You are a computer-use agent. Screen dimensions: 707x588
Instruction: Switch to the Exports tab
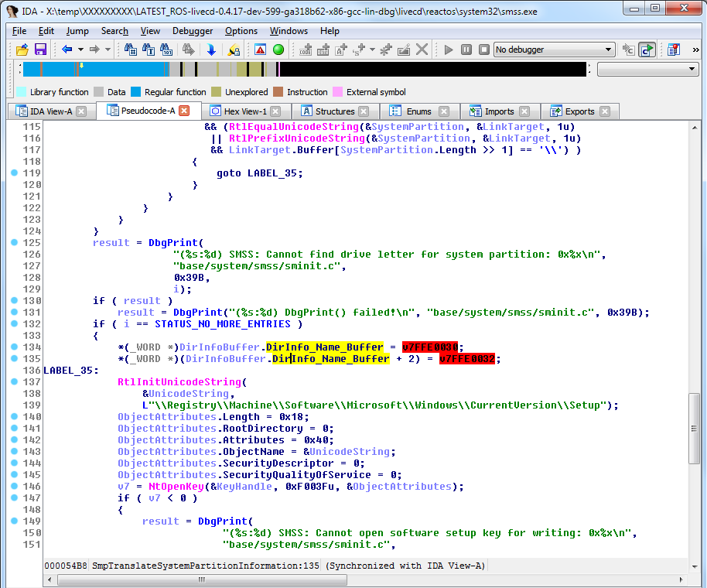580,111
